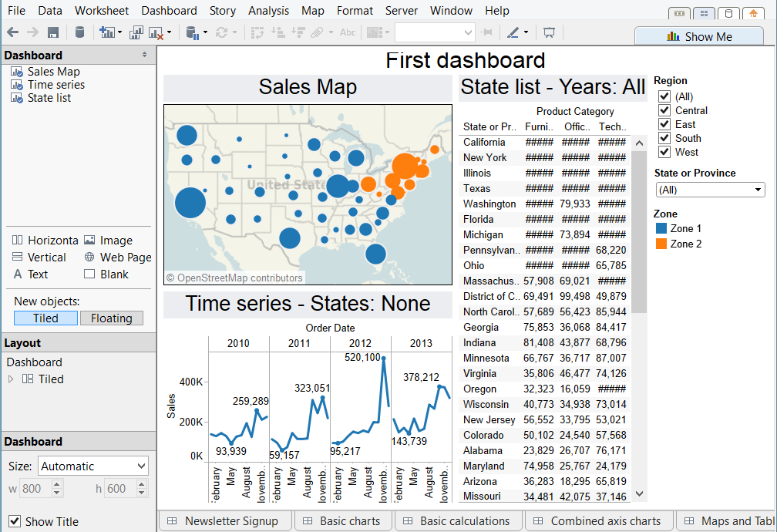Open the Server menu
Viewport: 777px width, 532px height.
click(x=402, y=11)
